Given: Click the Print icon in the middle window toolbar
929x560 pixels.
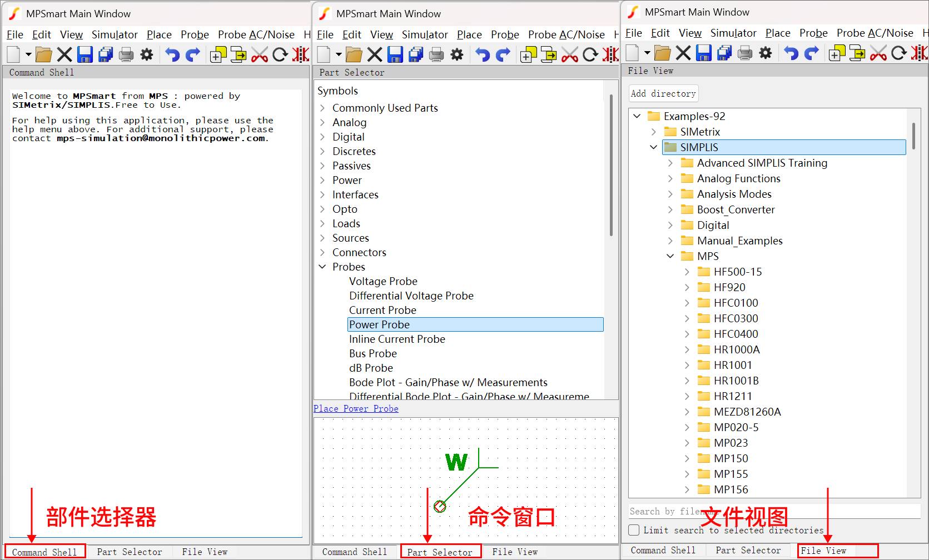Looking at the screenshot, I should (436, 54).
